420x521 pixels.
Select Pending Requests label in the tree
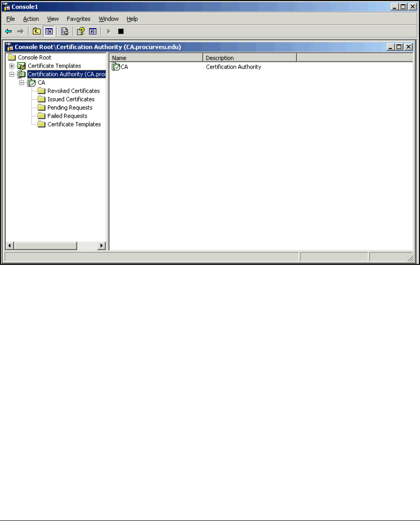pyautogui.click(x=70, y=107)
